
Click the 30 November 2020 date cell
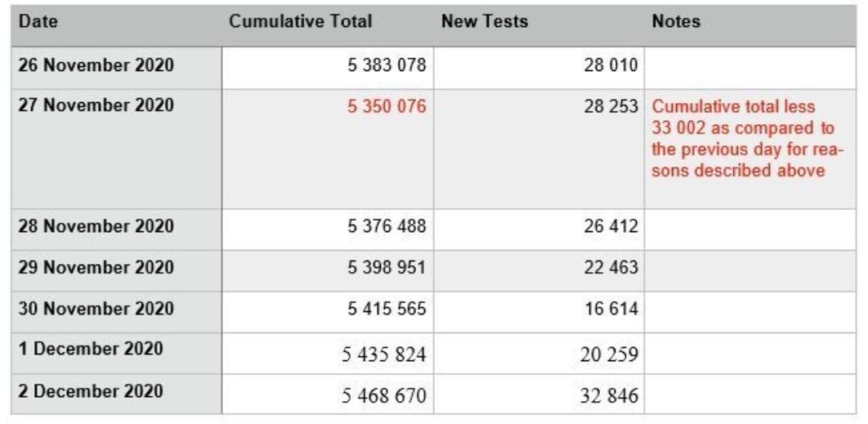[x=96, y=310]
